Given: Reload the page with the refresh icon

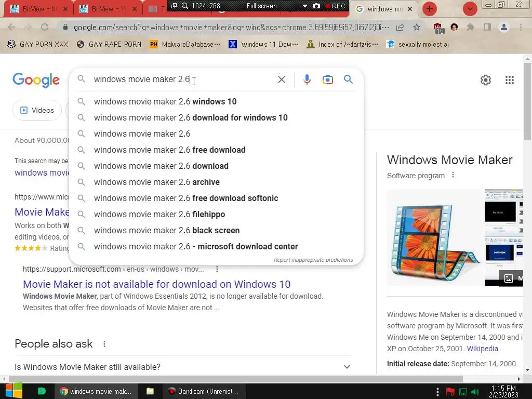Looking at the screenshot, I should click(x=45, y=27).
